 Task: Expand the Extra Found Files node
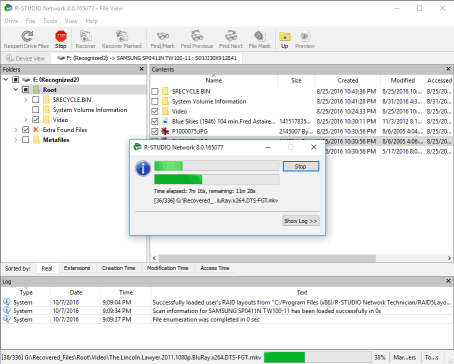pos(16,130)
